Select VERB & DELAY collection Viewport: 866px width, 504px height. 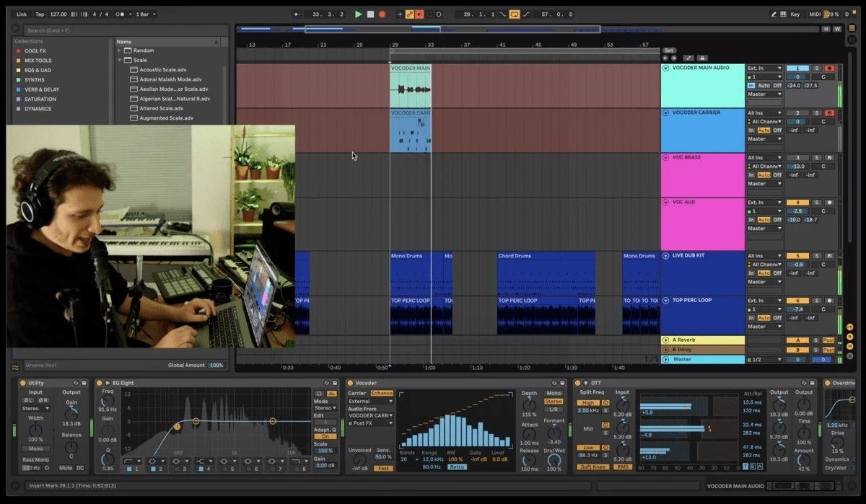[x=41, y=89]
